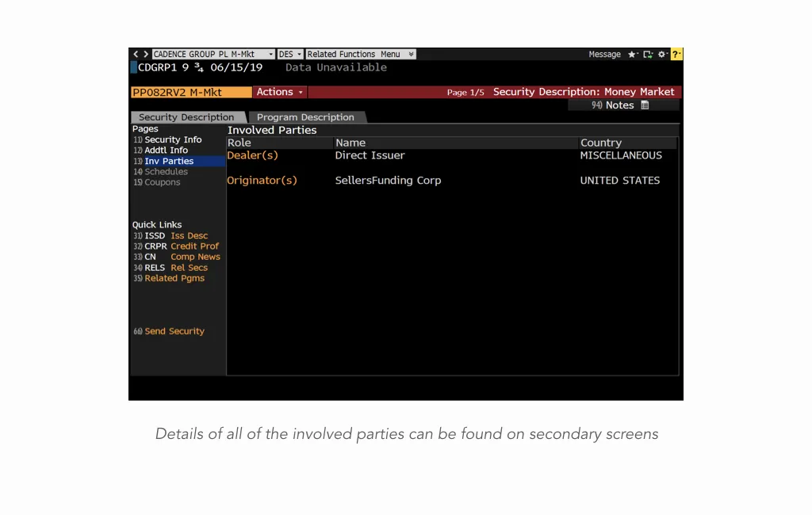This screenshot has height=515, width=812.
Task: Open the Addtl Info page
Action: (x=166, y=150)
